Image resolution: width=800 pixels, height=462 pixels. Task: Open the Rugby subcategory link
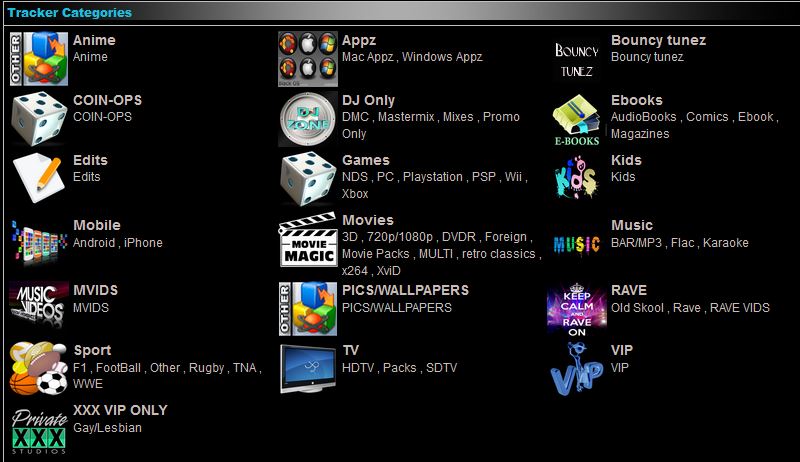pyautogui.click(x=206, y=368)
